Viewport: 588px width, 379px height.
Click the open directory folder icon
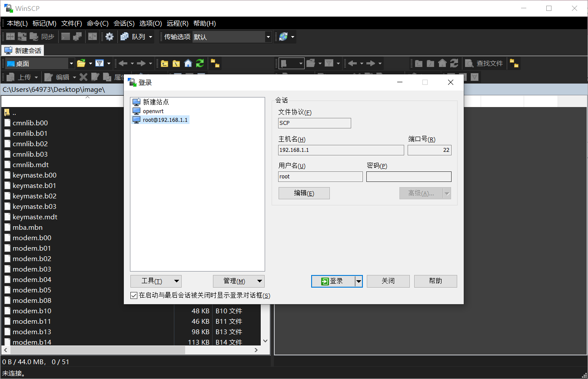[x=81, y=63]
